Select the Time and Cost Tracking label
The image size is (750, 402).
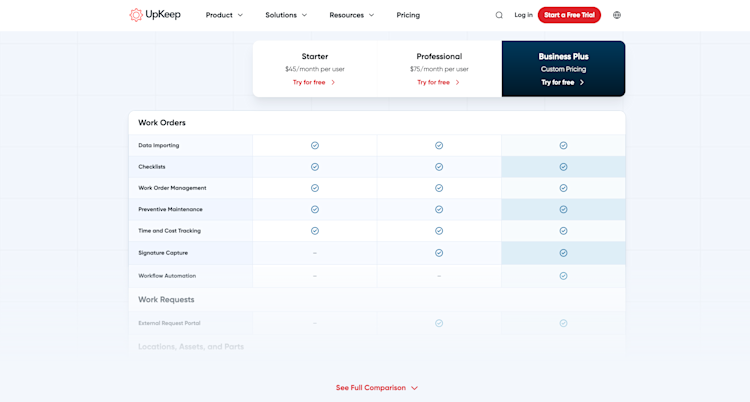(x=169, y=231)
